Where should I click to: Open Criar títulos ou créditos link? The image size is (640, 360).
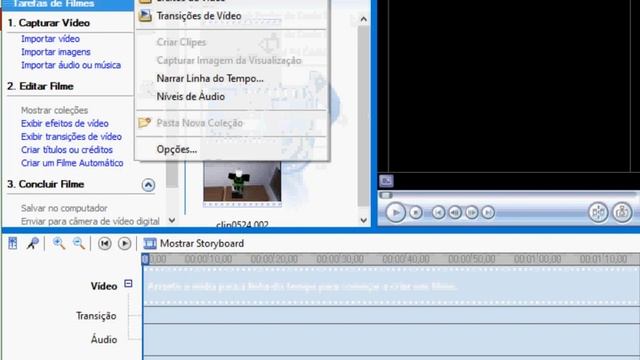pos(67,150)
